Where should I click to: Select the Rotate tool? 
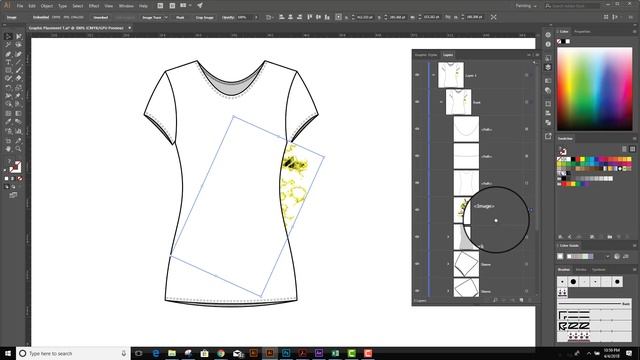pyautogui.click(x=8, y=87)
